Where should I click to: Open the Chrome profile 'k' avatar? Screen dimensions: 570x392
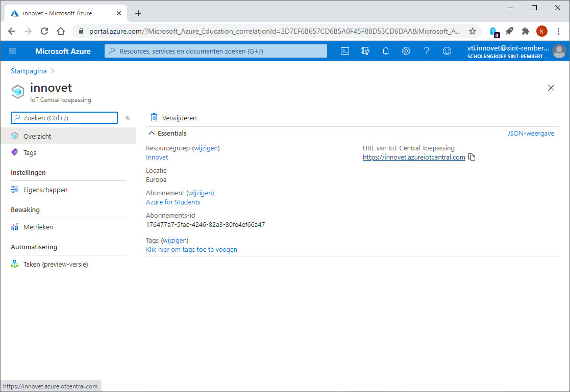coord(541,31)
